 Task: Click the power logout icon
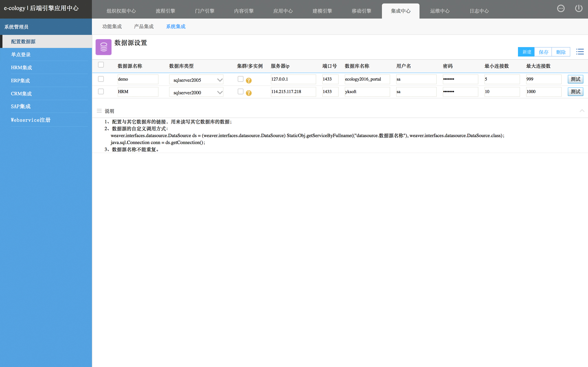579,8
